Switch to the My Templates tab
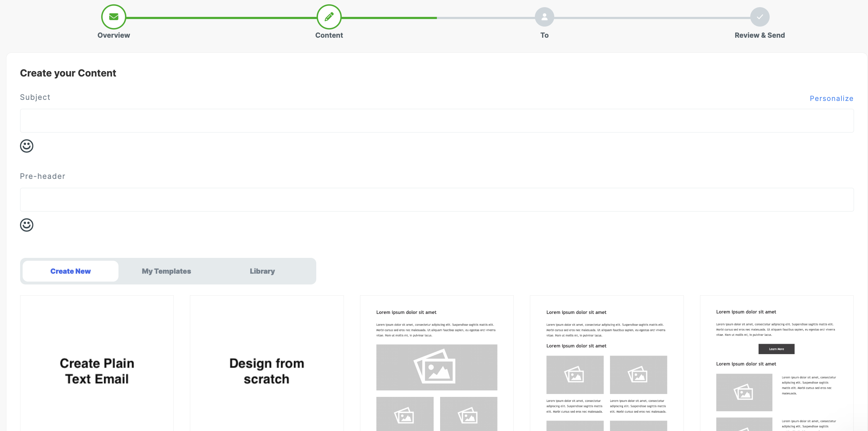868x431 pixels. pyautogui.click(x=166, y=271)
